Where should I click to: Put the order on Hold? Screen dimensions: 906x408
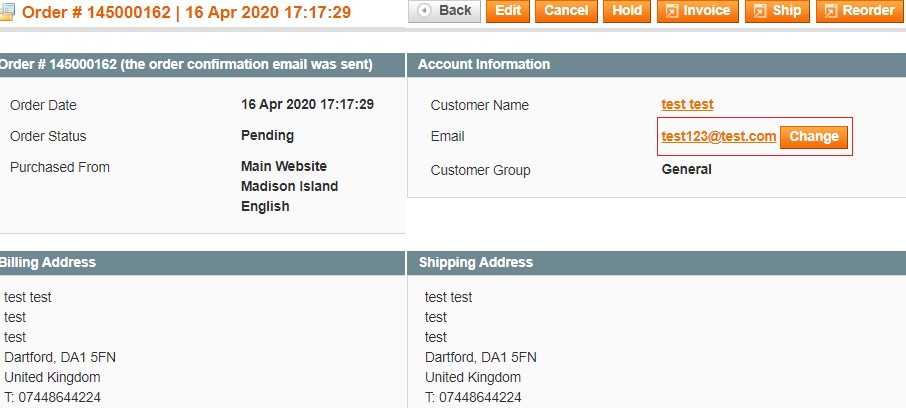tap(627, 11)
